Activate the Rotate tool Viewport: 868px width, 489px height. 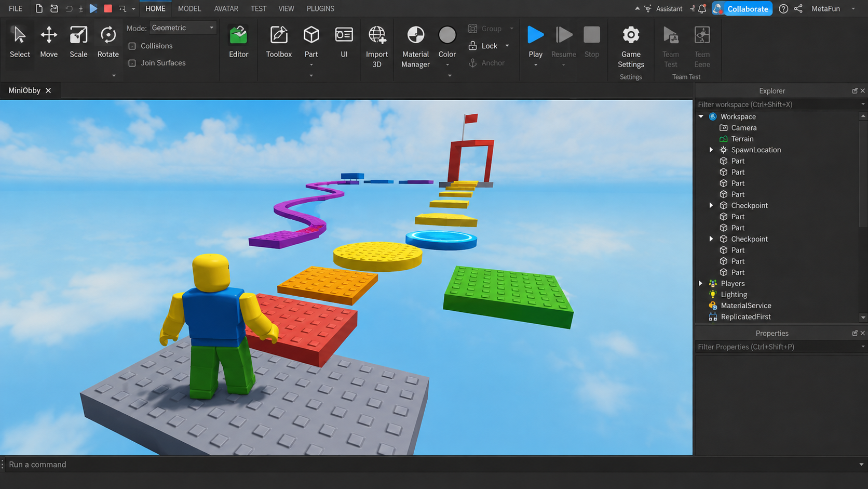(108, 42)
